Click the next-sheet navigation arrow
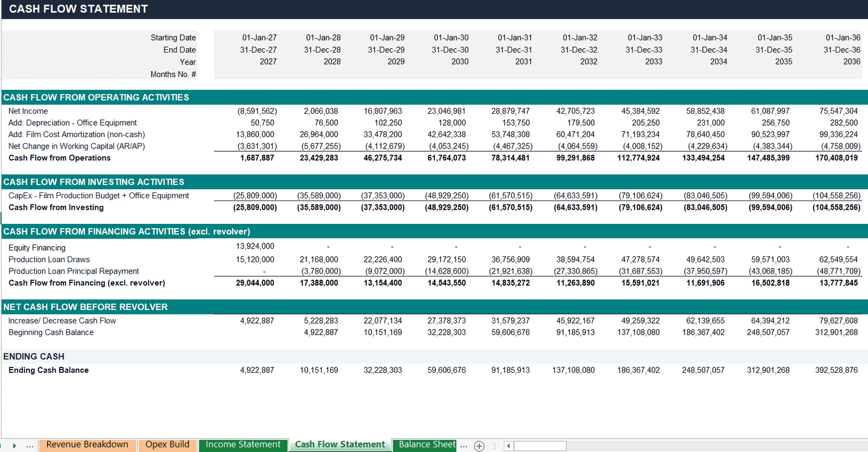Viewport: 868px width, 452px height. click(15, 445)
